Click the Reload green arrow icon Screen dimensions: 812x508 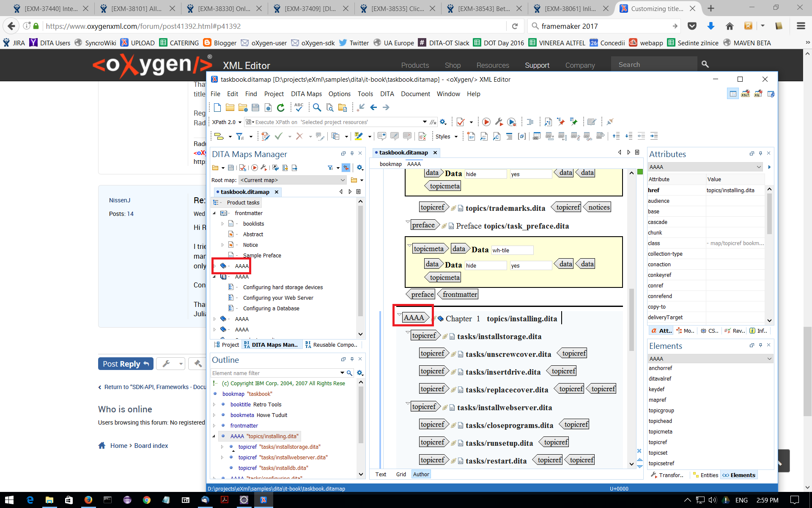pos(280,108)
